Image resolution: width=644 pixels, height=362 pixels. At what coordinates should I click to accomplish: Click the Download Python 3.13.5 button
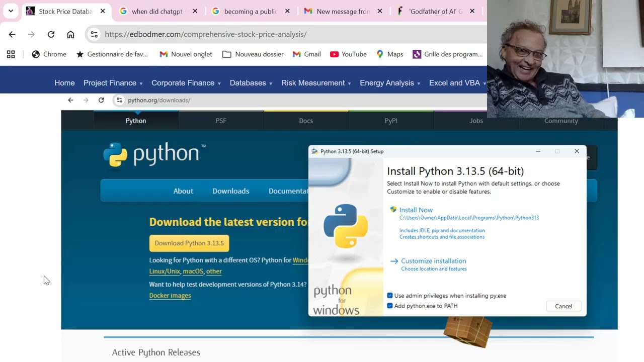click(189, 243)
